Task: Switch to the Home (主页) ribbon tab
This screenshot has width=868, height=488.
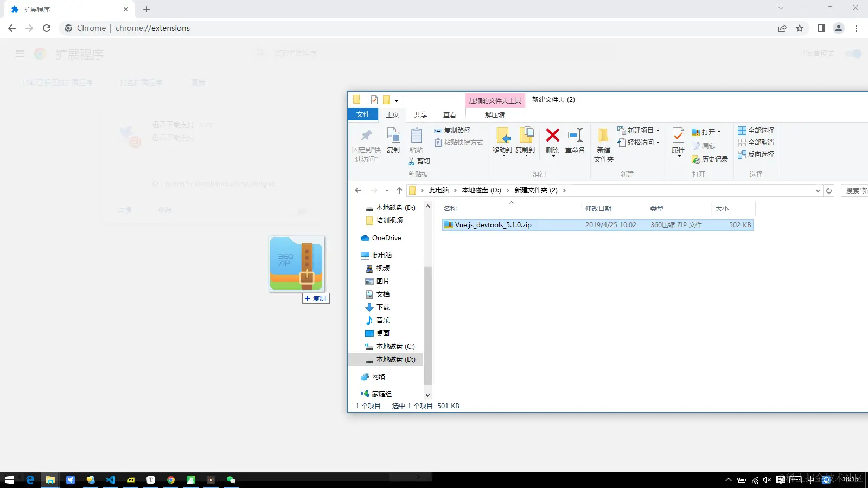Action: 392,114
